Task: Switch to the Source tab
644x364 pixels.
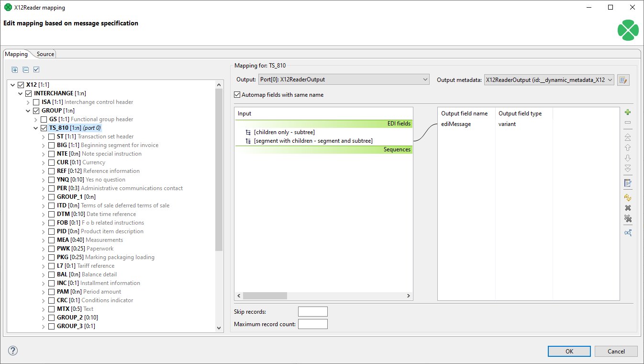Action: tap(44, 54)
